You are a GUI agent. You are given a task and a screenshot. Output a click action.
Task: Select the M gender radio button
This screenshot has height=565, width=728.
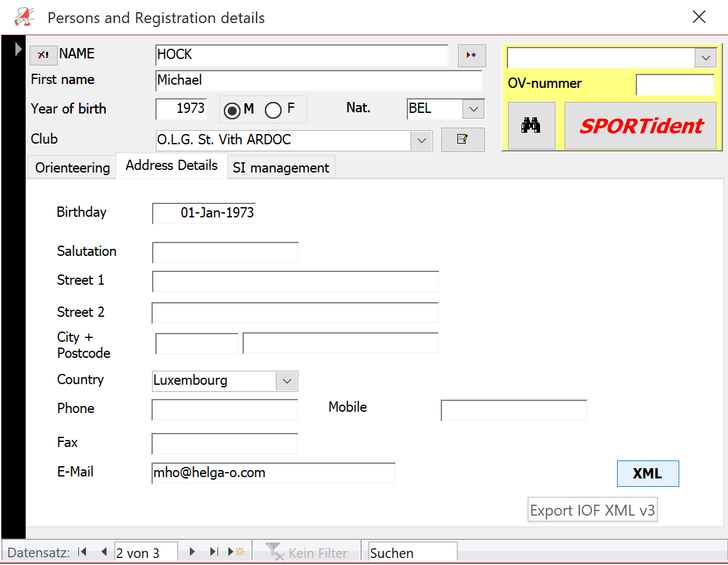[x=232, y=110]
